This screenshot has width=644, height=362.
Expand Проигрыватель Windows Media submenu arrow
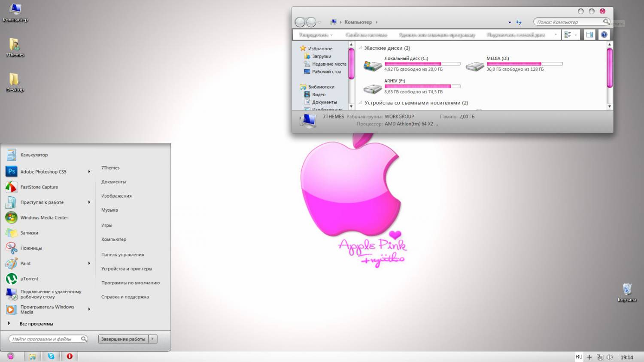(x=89, y=310)
